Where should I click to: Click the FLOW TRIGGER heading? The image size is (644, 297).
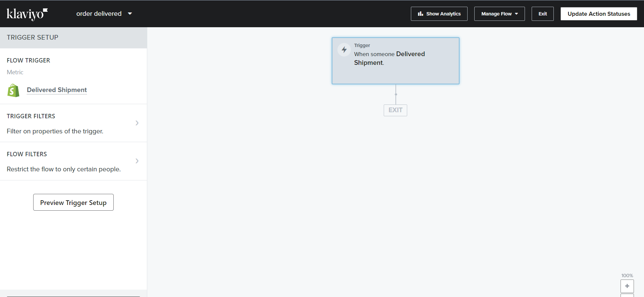[x=29, y=60]
